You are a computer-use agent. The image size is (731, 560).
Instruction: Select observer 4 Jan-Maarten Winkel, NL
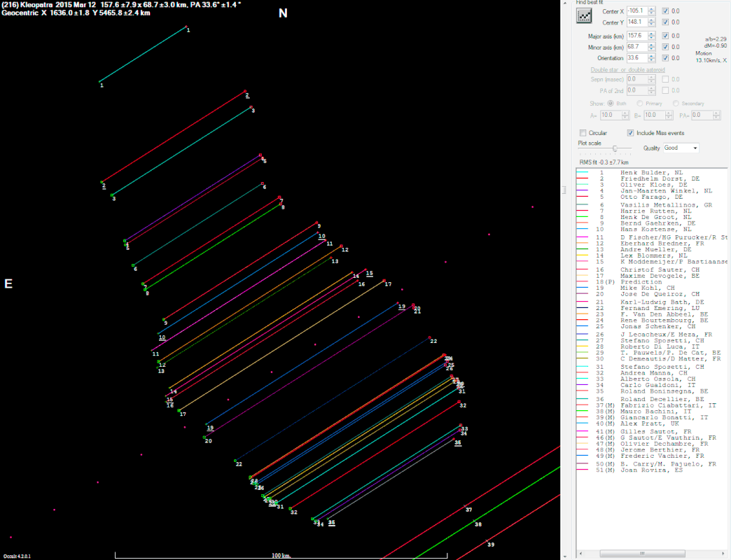(x=651, y=190)
